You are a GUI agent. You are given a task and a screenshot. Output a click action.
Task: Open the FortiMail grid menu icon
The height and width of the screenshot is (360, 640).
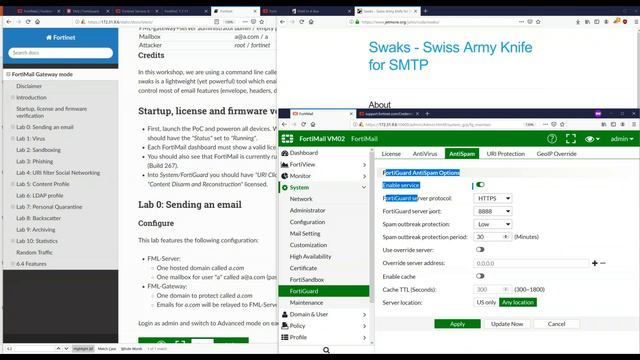[x=287, y=139]
